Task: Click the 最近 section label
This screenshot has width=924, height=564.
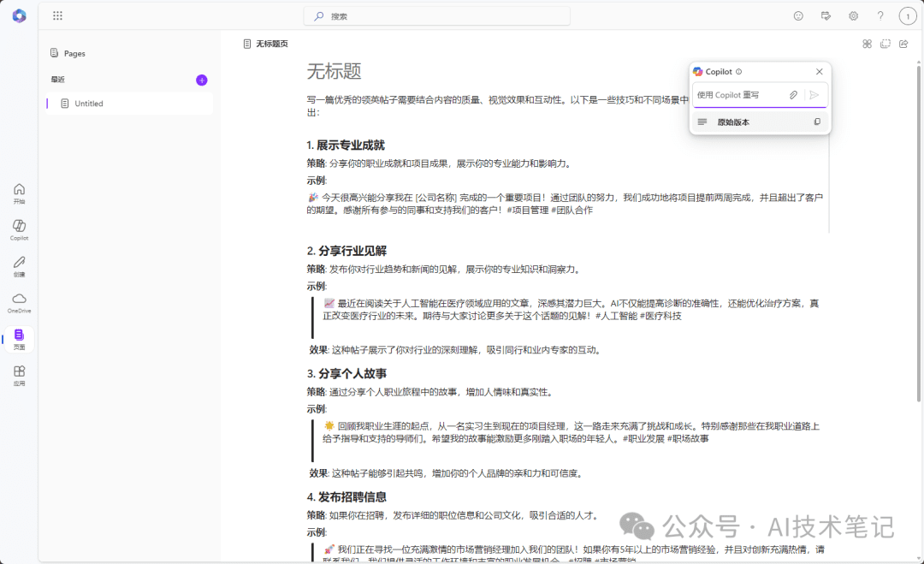Action: click(x=57, y=80)
